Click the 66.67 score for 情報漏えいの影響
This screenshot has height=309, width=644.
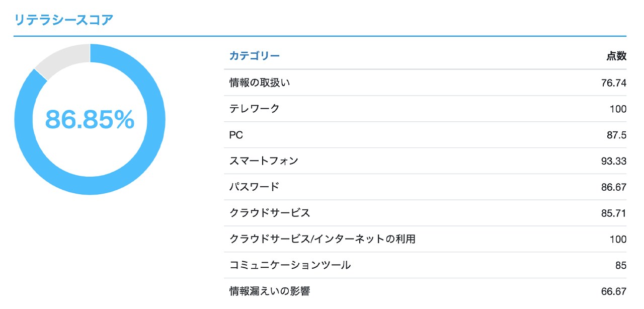(x=614, y=291)
